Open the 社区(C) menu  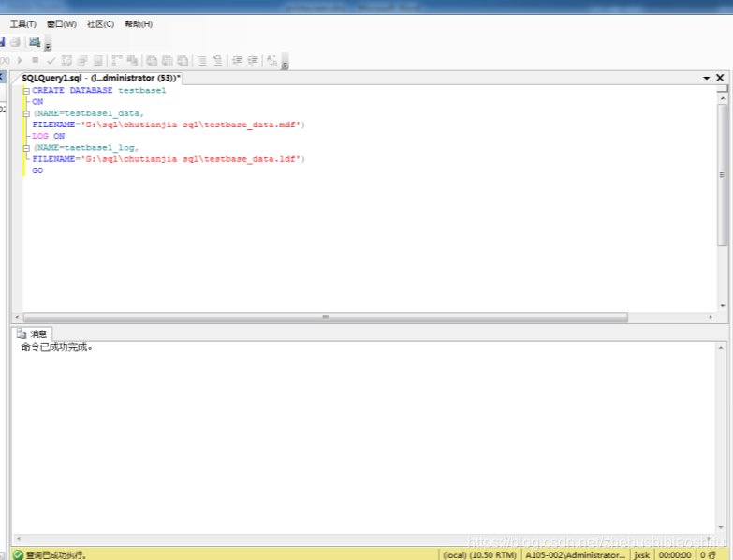click(x=100, y=24)
